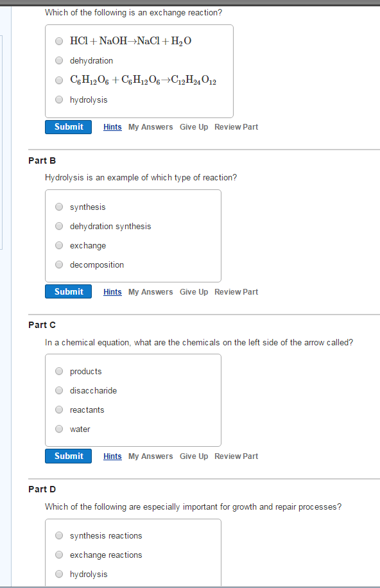Select products in Part C

tap(59, 371)
